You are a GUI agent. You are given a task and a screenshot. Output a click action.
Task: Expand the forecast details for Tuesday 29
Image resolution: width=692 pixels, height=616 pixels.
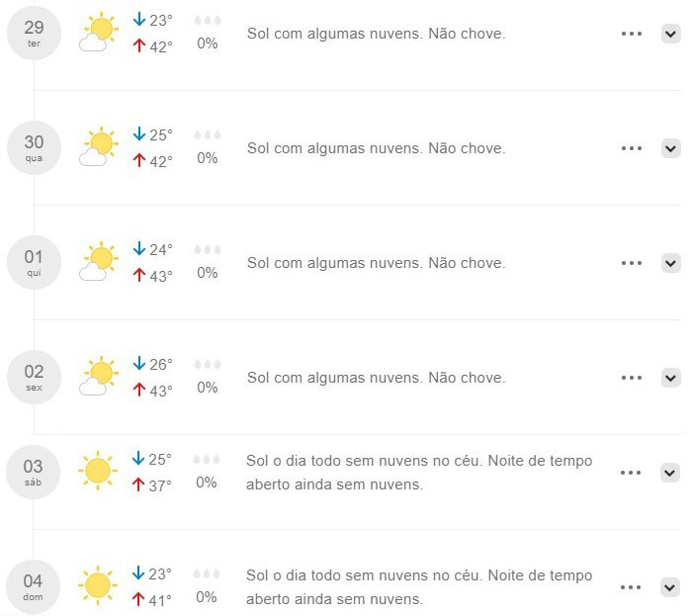tap(671, 34)
